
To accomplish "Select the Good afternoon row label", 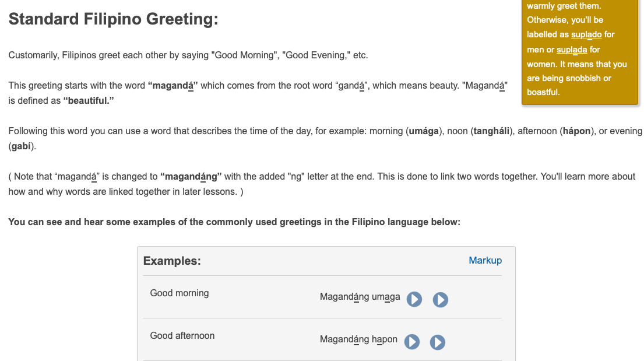I will coord(182,336).
